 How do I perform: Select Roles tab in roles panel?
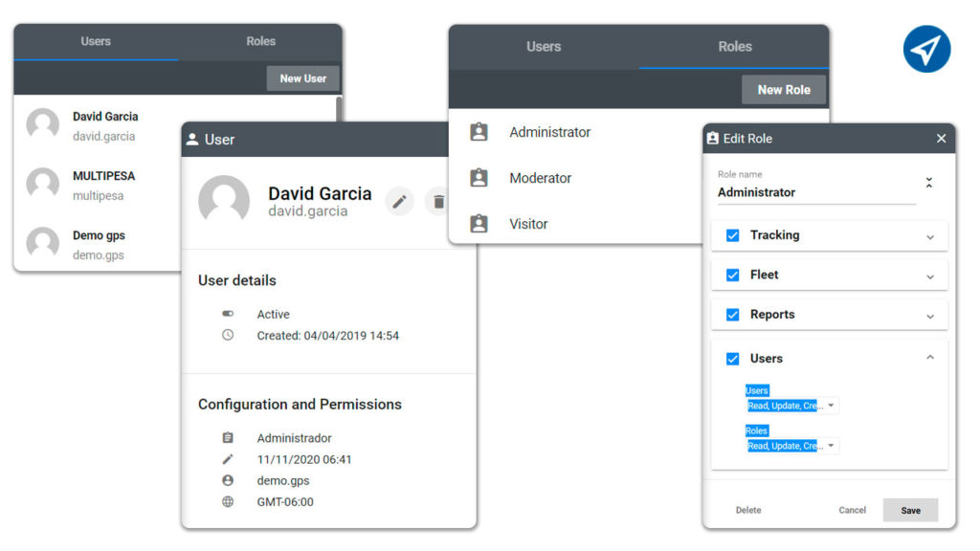(734, 47)
